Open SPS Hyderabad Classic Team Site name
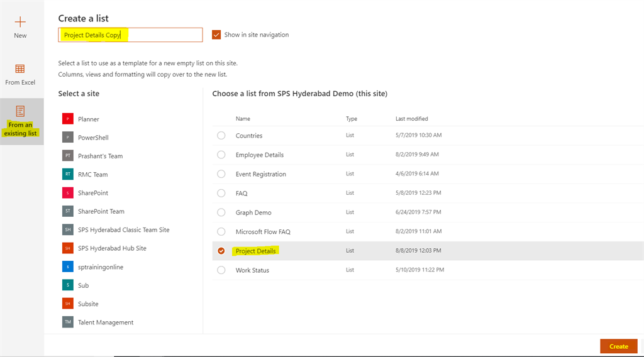 coord(124,230)
